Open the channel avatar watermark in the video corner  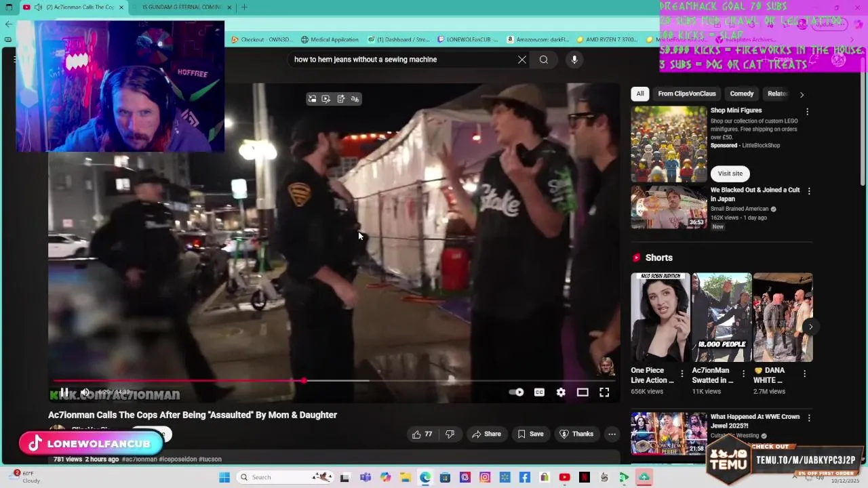[x=606, y=367]
